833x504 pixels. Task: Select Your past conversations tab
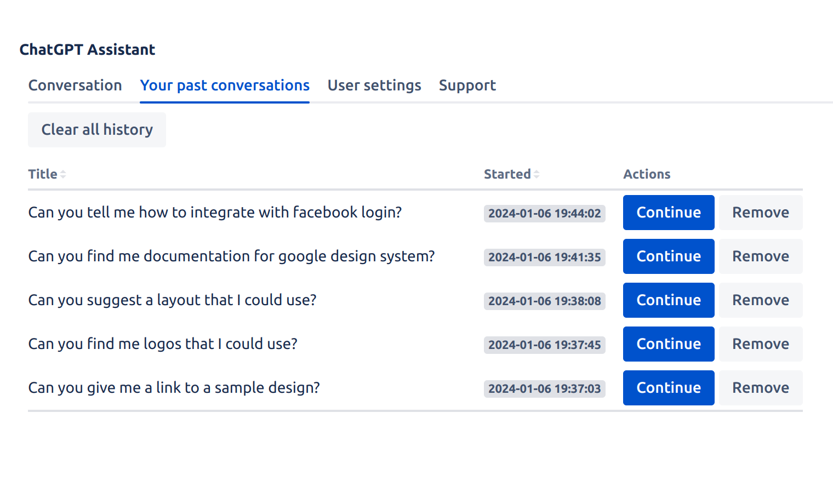pos(225,85)
